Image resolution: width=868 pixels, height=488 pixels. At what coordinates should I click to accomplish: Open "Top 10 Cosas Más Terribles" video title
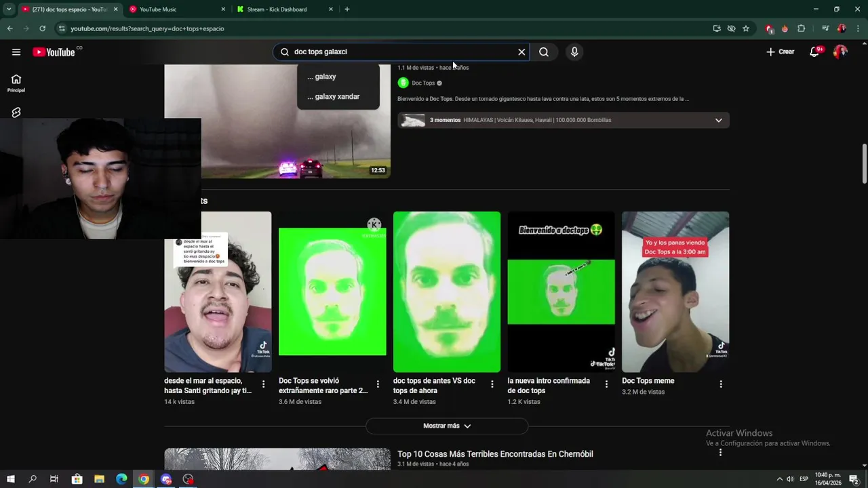click(495, 454)
